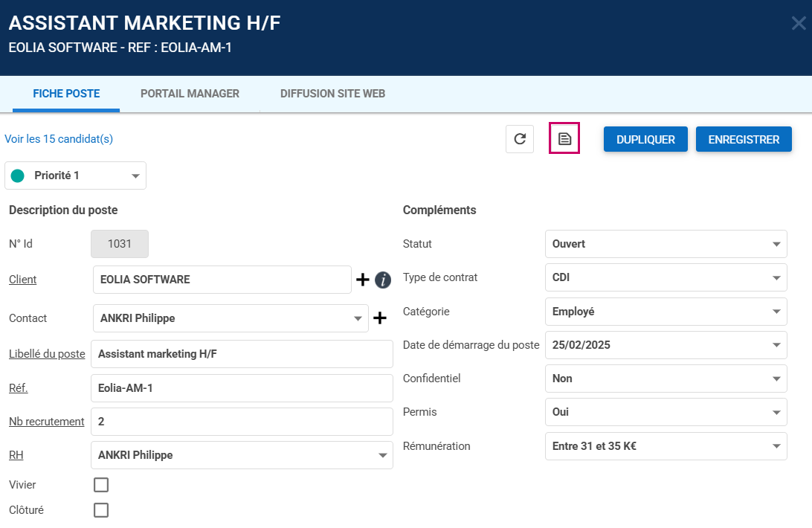This screenshot has width=812, height=528.
Task: Expand the Rémunération dropdown
Action: (666, 446)
